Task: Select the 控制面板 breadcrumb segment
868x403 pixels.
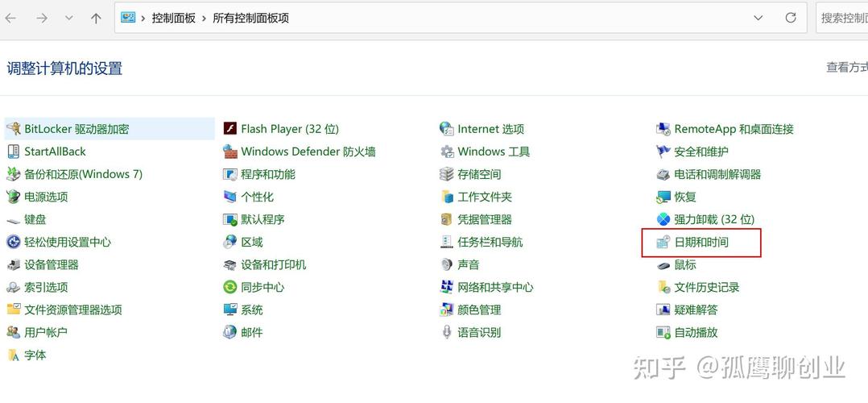Action: click(x=173, y=18)
